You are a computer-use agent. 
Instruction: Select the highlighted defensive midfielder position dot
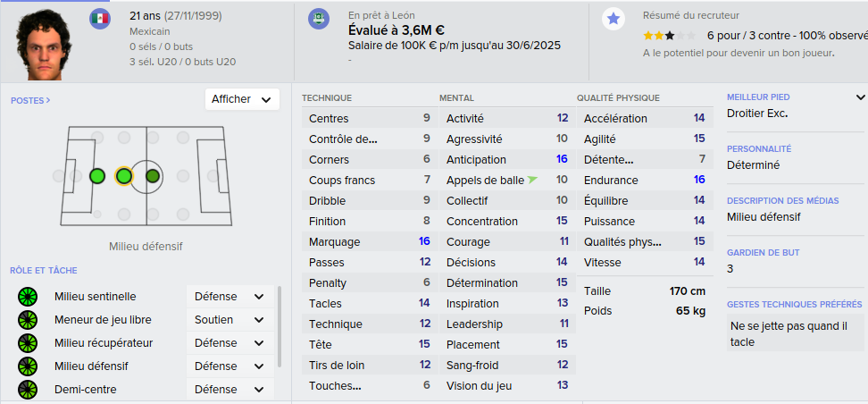[124, 176]
